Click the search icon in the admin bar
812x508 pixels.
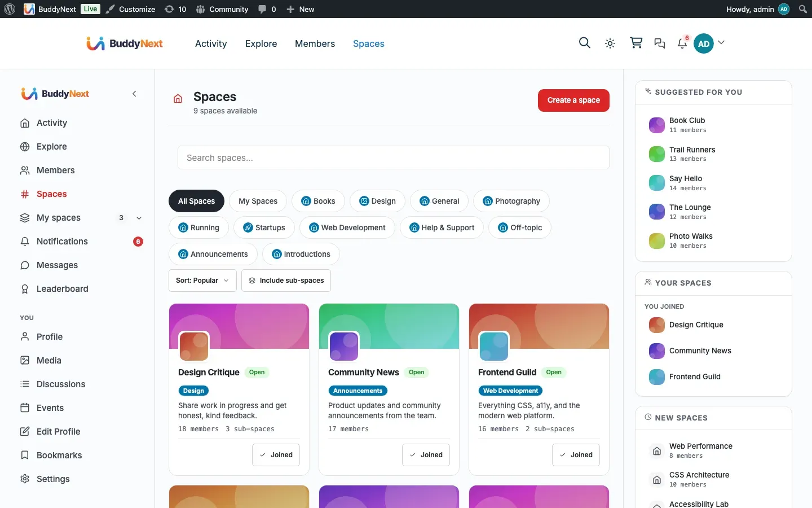802,9
